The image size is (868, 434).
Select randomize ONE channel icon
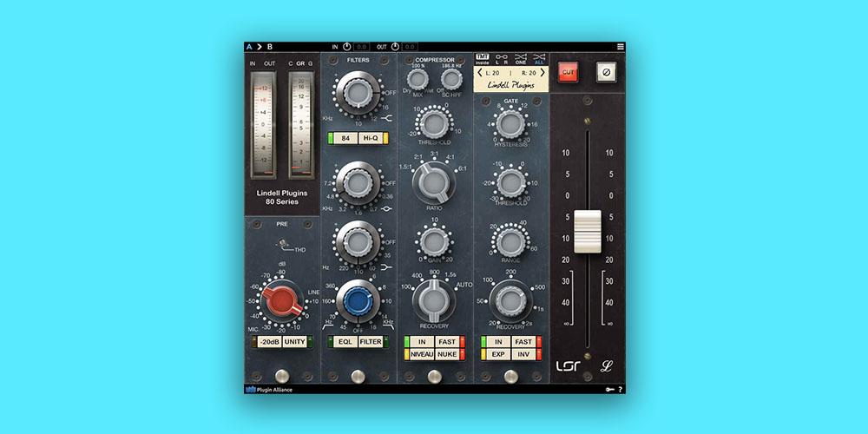click(x=520, y=59)
